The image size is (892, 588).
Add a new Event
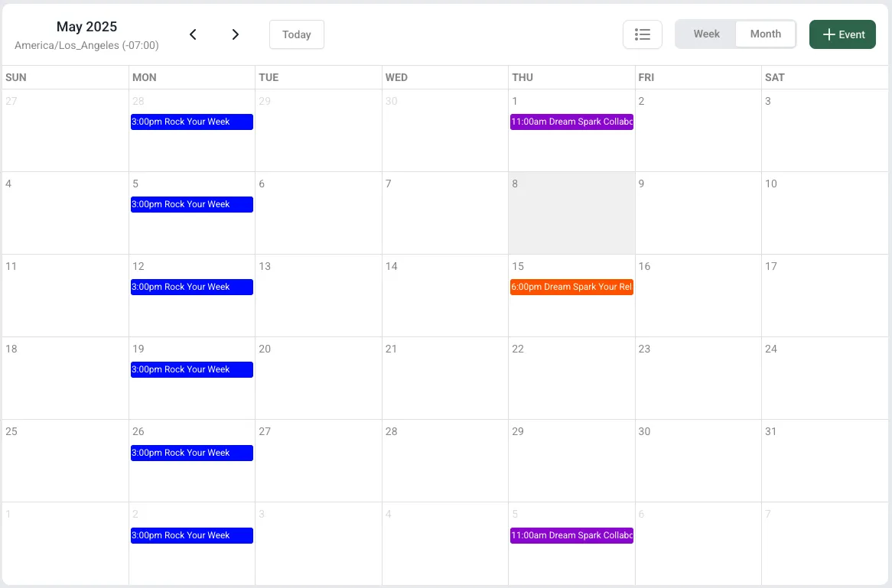coord(842,34)
